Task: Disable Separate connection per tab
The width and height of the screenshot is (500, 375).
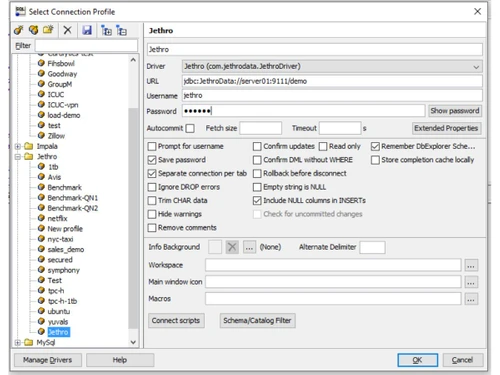Action: 152,174
